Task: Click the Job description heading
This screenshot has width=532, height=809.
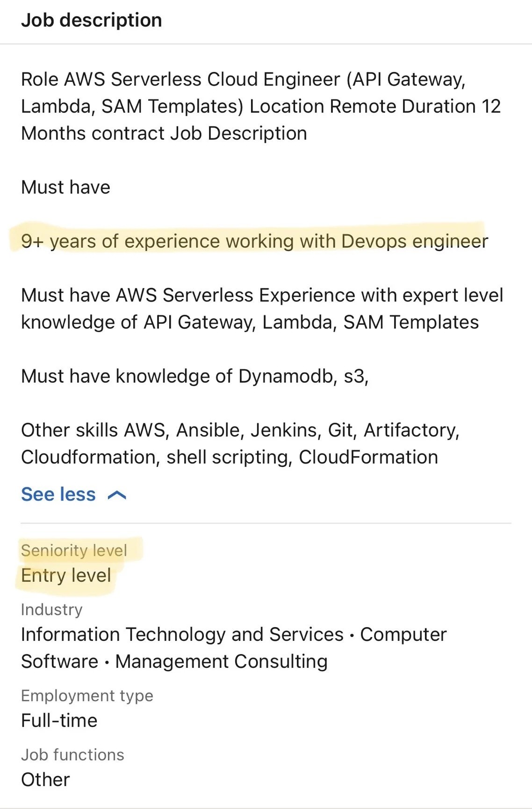Action: (92, 20)
